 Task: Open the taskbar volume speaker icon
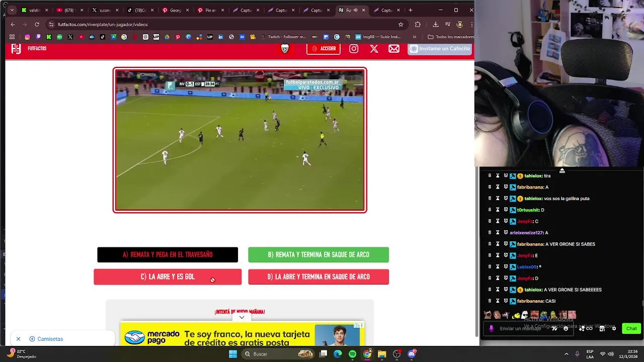(x=612, y=354)
